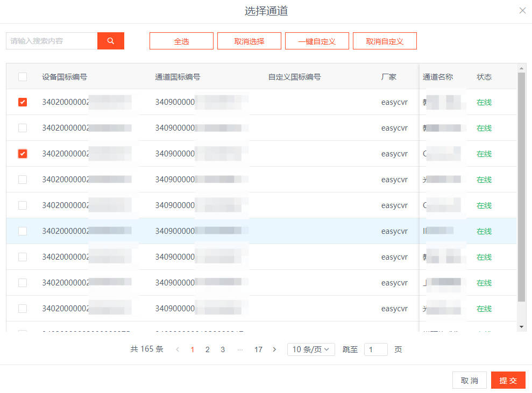This screenshot has height=393, width=532.
Task: Go to page 17
Action: [259, 349]
